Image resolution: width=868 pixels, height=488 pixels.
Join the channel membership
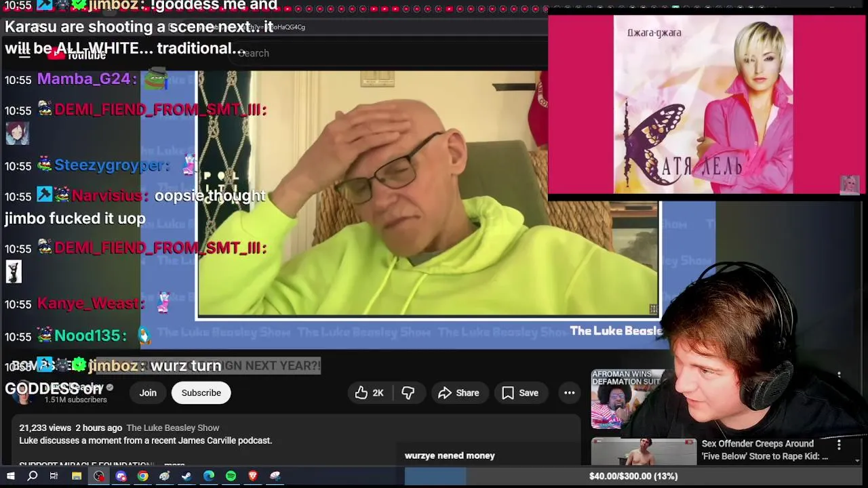tap(148, 393)
